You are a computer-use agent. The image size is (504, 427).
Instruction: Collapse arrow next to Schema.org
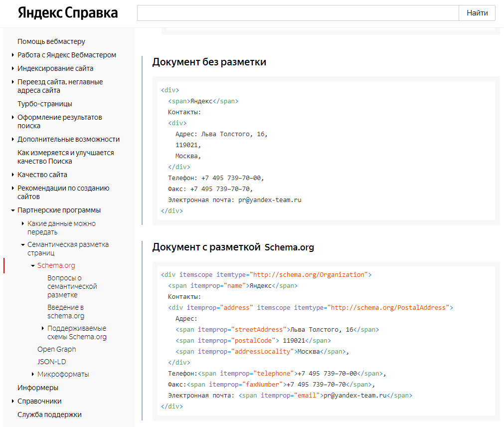(x=33, y=265)
